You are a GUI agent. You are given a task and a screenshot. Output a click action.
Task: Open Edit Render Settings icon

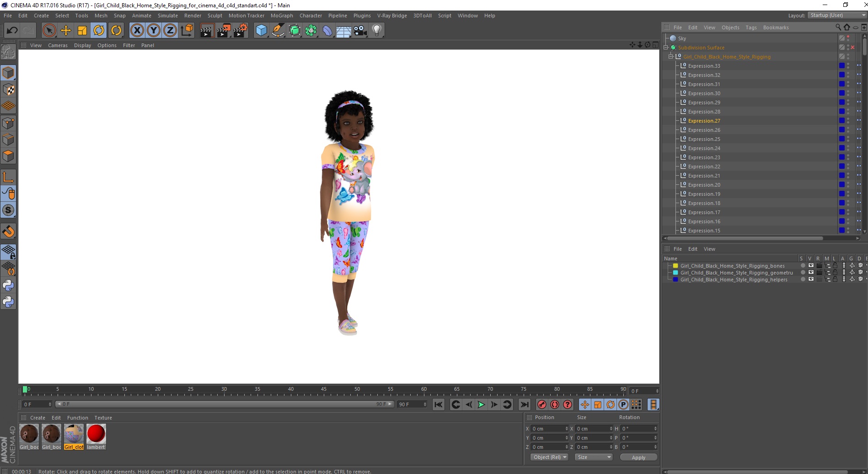tap(241, 31)
